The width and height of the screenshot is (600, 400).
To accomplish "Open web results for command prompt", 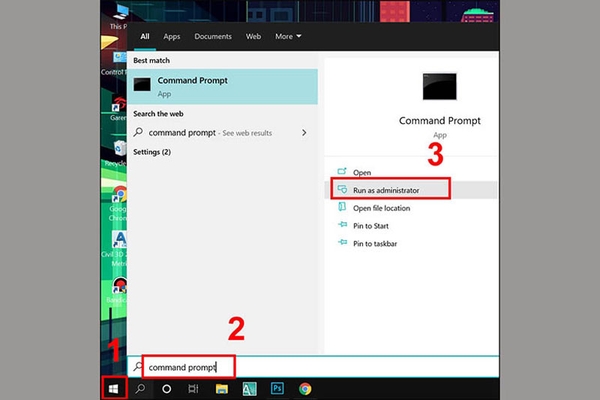I will [222, 133].
